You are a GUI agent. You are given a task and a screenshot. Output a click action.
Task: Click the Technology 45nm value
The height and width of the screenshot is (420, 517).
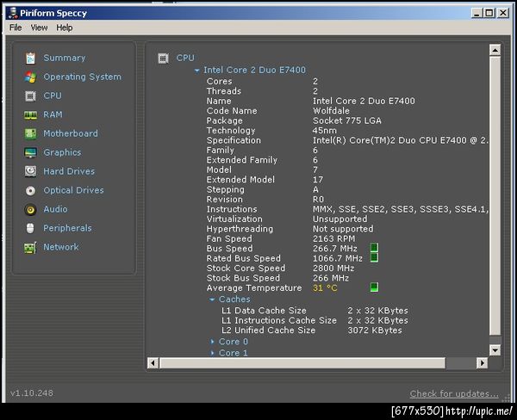pos(325,131)
